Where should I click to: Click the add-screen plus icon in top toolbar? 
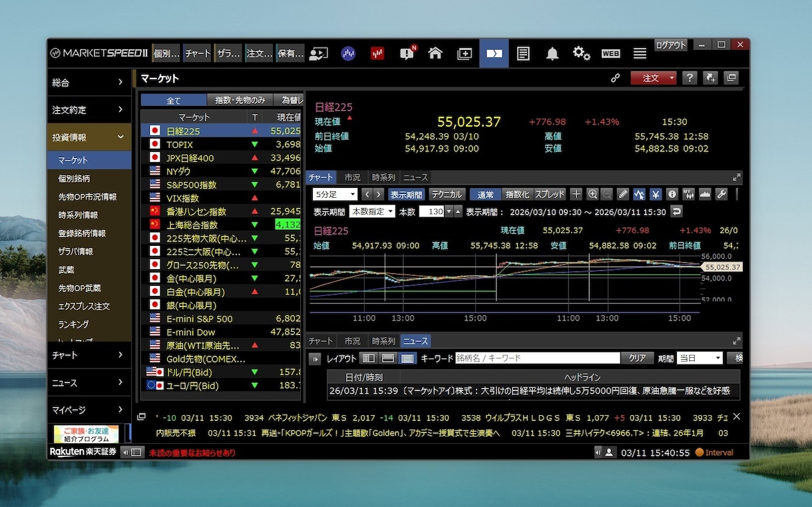[465, 54]
